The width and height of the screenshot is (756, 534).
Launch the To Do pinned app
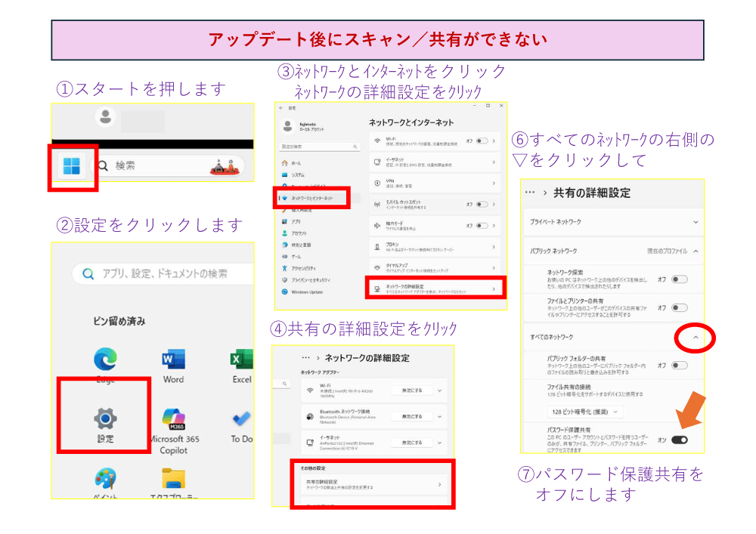tap(241, 421)
